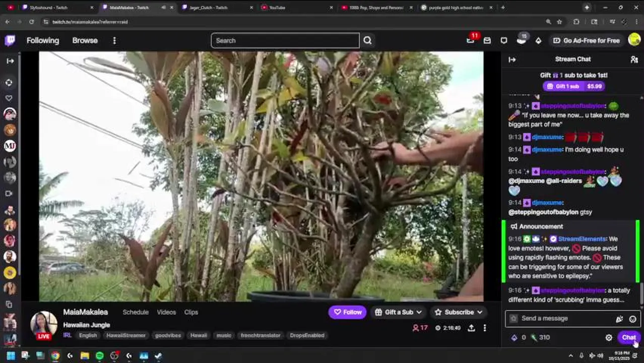Screen dimensions: 644x363
Task: Open the emote picker smiley icon
Action: pyautogui.click(x=632, y=319)
